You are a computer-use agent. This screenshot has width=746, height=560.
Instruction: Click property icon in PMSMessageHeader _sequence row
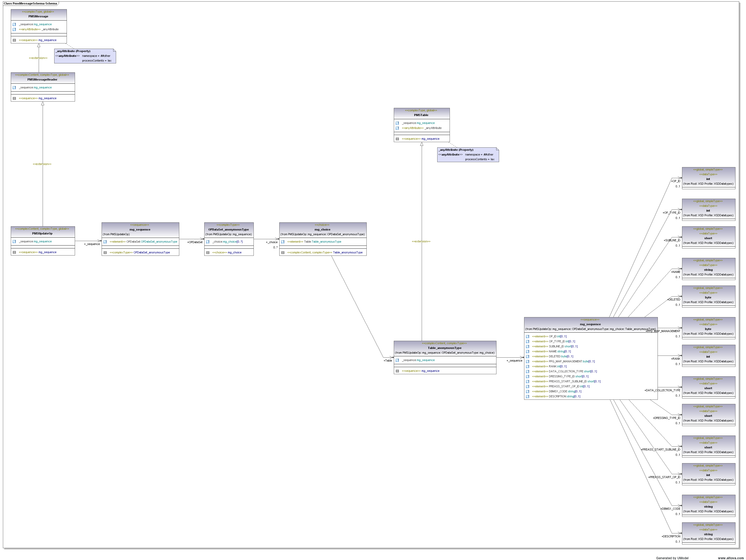click(14, 88)
